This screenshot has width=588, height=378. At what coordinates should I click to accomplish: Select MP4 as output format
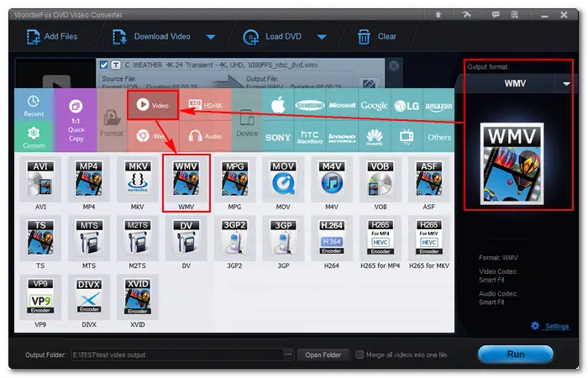click(x=89, y=179)
